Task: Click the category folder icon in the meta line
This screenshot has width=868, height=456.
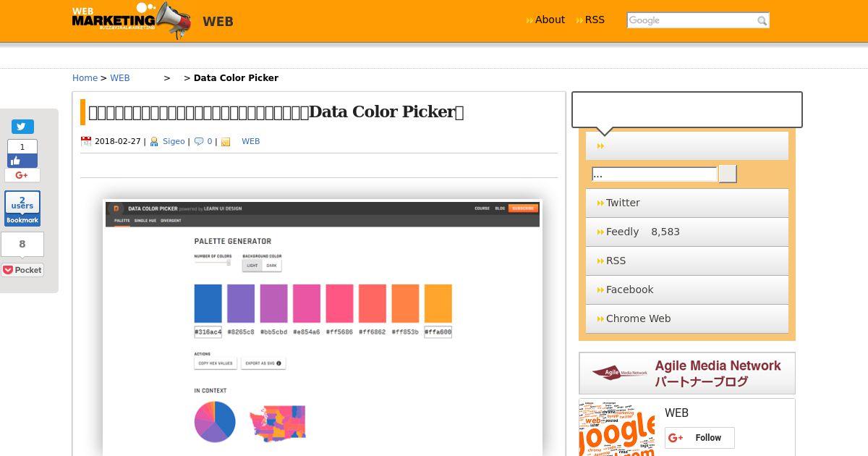Action: tap(226, 142)
